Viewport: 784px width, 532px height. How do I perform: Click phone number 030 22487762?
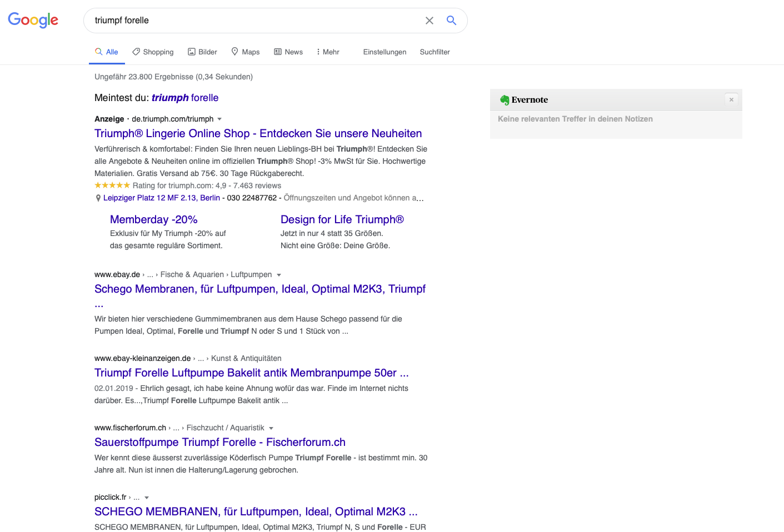[x=252, y=198]
